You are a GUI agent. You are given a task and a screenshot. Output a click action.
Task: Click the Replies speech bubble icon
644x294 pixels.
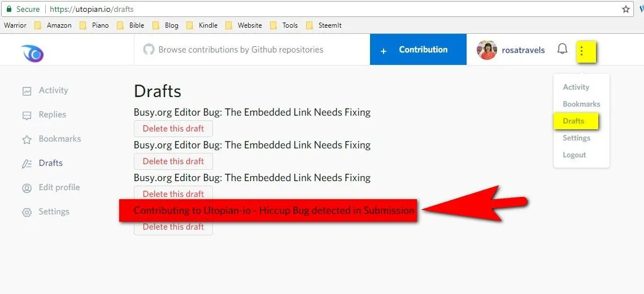[27, 116]
